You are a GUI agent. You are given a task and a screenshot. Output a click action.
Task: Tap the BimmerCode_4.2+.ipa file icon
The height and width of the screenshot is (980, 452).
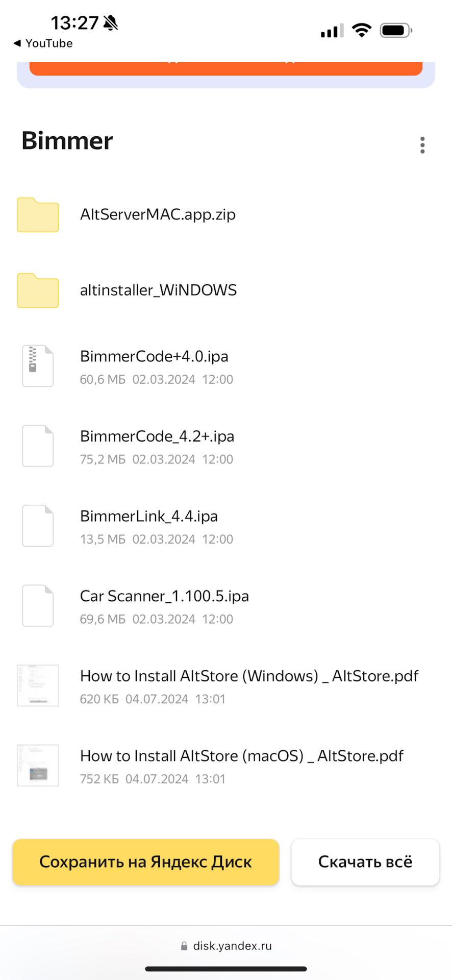pos(38,446)
